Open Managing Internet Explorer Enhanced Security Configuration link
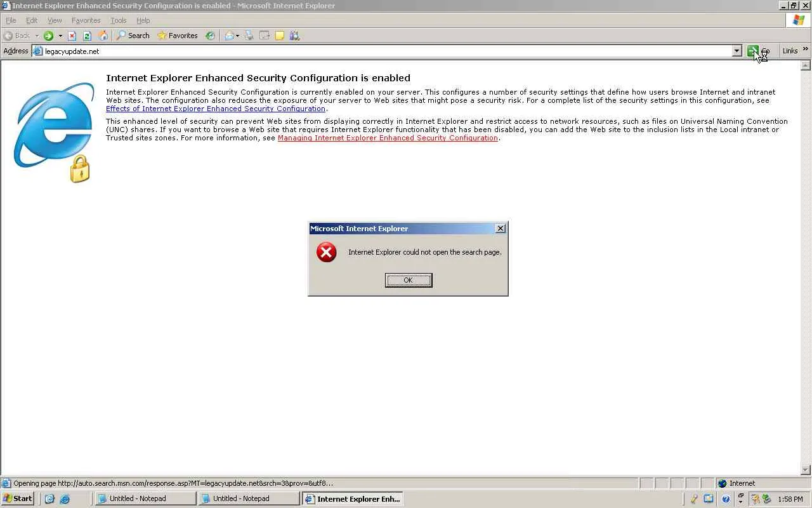 click(x=388, y=138)
